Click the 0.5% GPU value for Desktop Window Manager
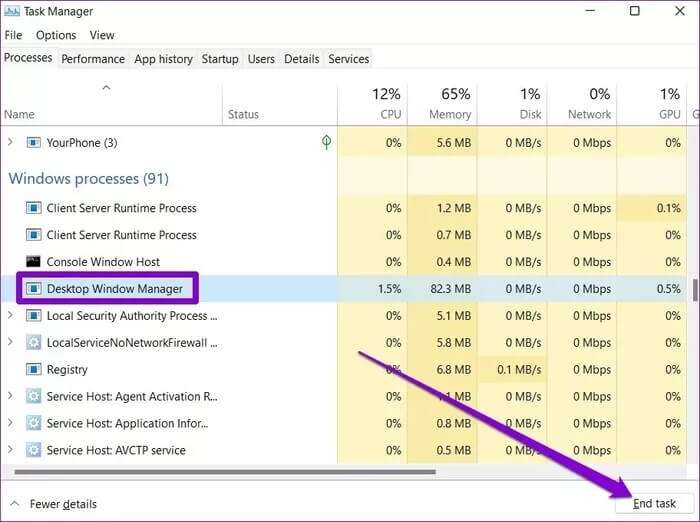700x522 pixels. click(669, 289)
